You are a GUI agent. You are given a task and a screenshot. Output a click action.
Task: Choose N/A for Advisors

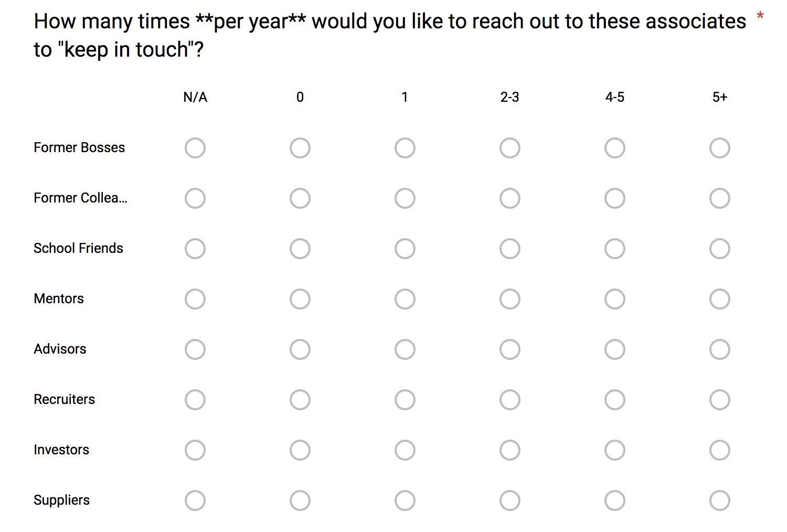click(x=195, y=349)
